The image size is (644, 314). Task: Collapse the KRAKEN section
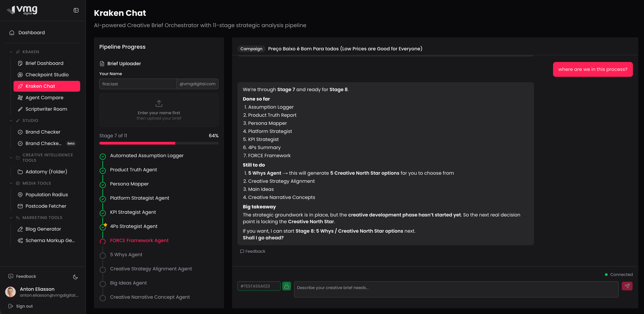point(11,52)
